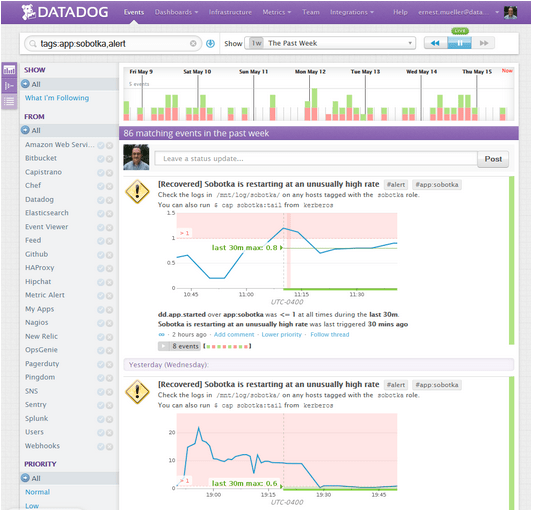Select the timeline view icon in left rail
533x512 pixels.
pyautogui.click(x=9, y=85)
